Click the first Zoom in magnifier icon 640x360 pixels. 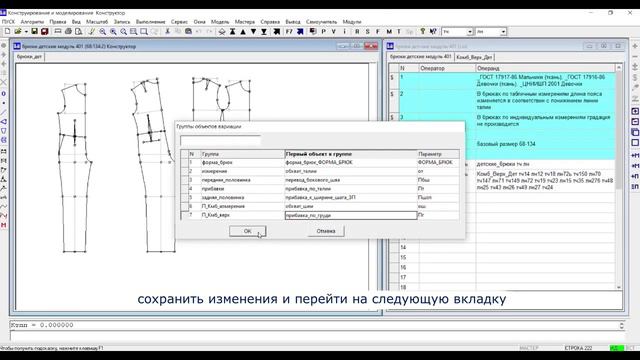pyautogui.click(x=102, y=31)
